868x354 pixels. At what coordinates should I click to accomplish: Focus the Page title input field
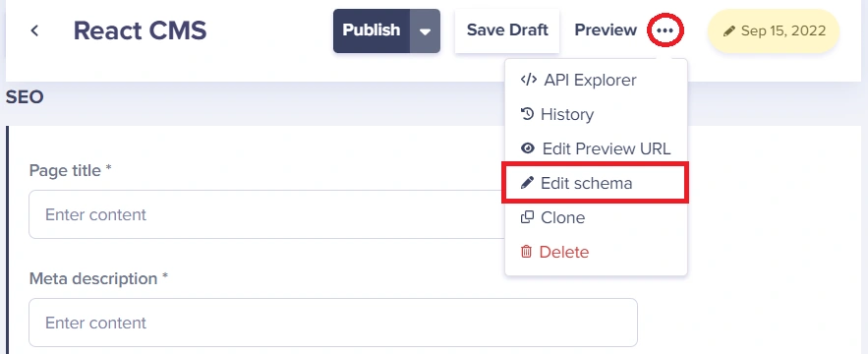pyautogui.click(x=266, y=214)
